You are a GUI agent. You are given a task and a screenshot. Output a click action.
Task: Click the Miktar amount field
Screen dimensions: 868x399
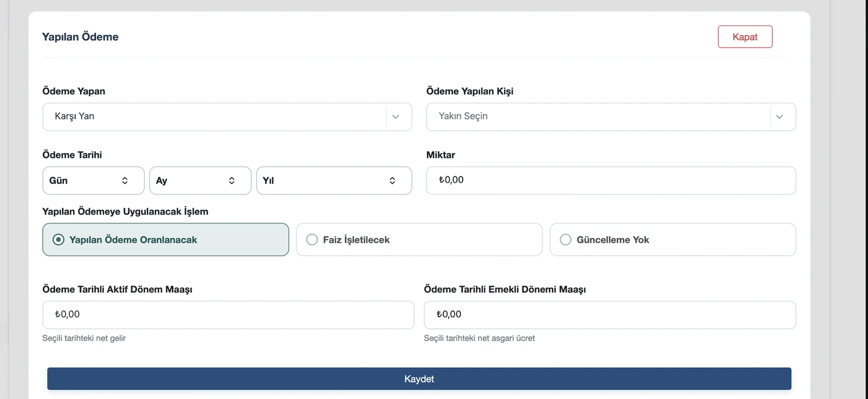tap(611, 180)
